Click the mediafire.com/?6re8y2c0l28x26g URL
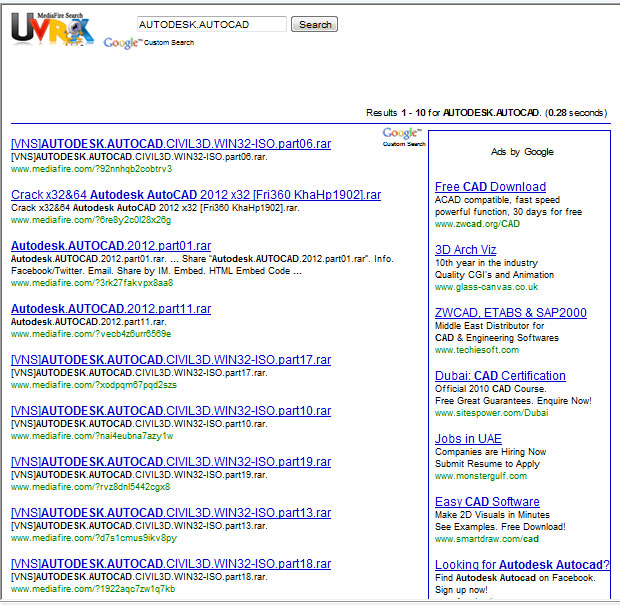This screenshot has height=605, width=620. click(91, 220)
